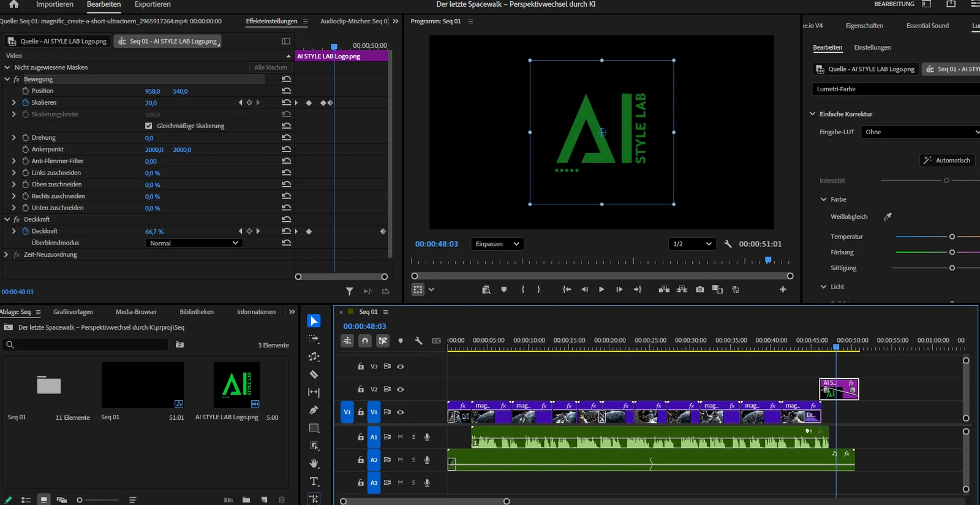Image resolution: width=980 pixels, height=505 pixels.
Task: Click Mark In in program monitor
Action: (522, 289)
